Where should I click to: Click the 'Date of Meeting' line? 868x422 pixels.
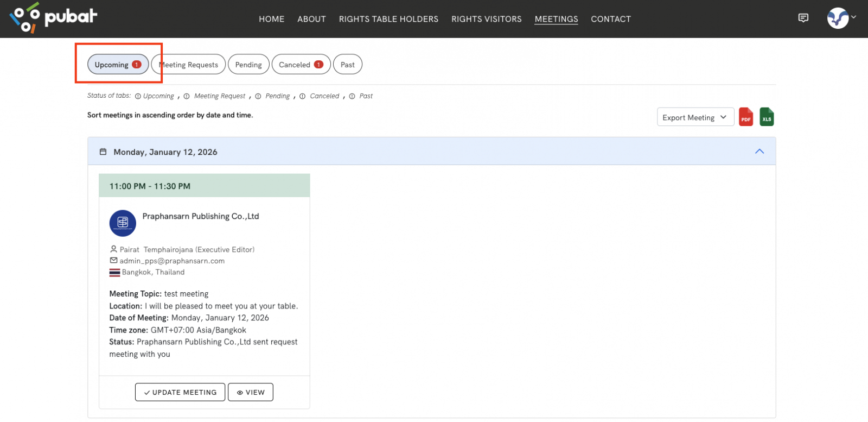coord(189,318)
